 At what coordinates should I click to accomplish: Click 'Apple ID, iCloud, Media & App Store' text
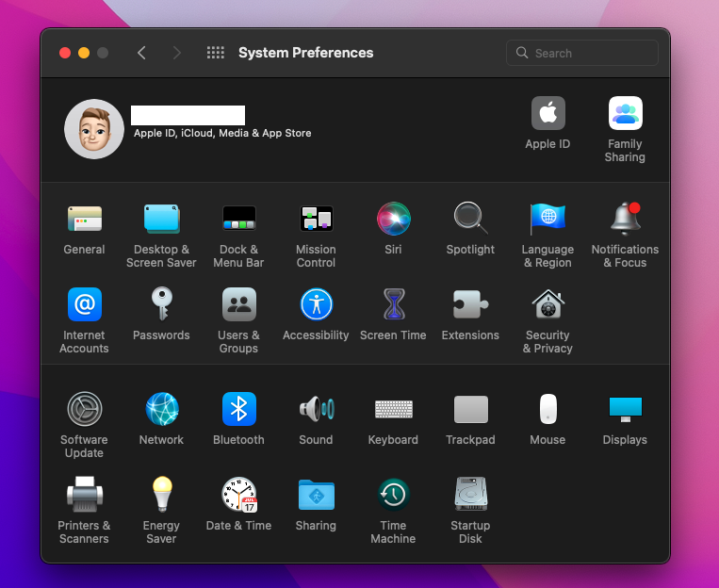222,133
